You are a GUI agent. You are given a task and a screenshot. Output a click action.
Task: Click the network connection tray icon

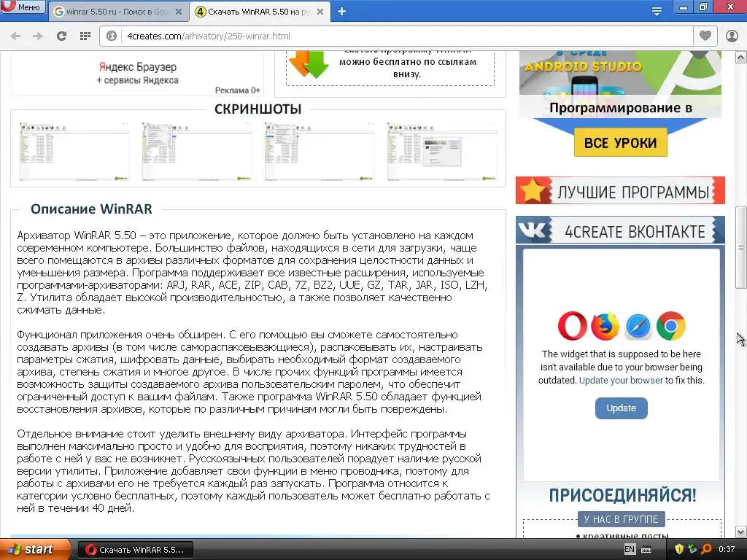(692, 549)
